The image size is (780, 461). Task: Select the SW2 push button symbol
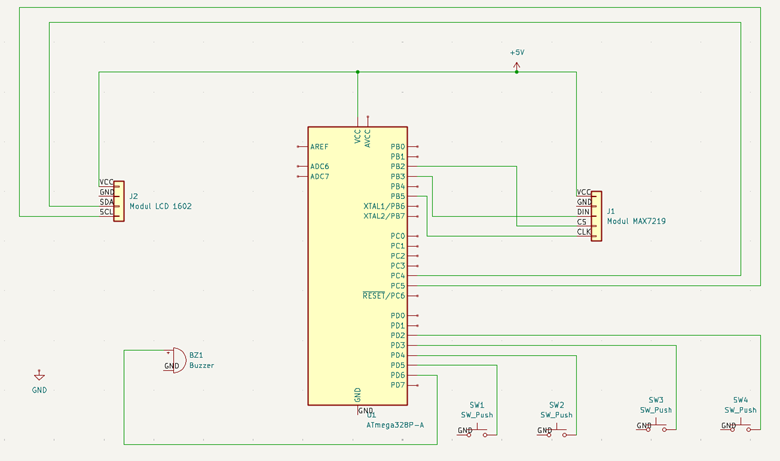tap(557, 431)
